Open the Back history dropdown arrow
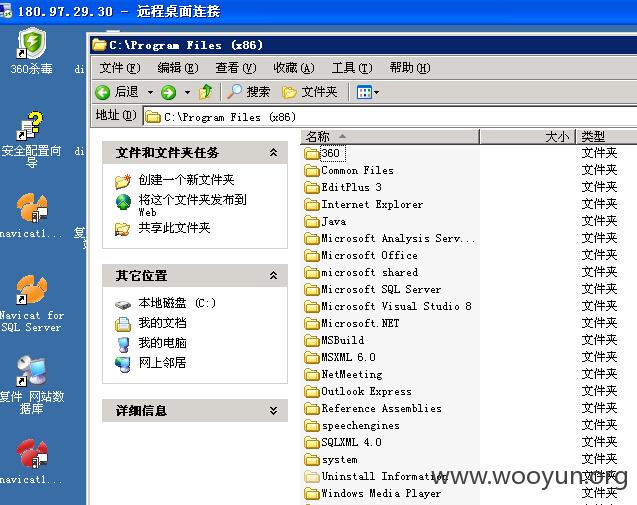 tap(150, 93)
